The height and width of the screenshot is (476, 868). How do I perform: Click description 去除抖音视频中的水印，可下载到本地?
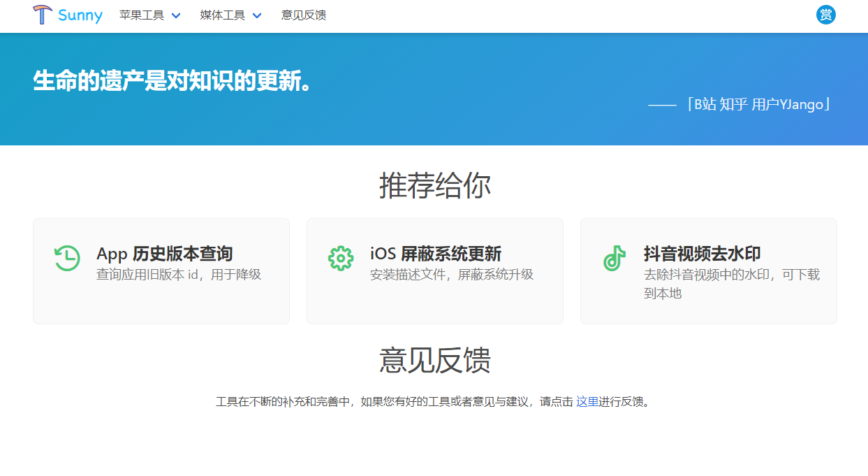(x=732, y=284)
